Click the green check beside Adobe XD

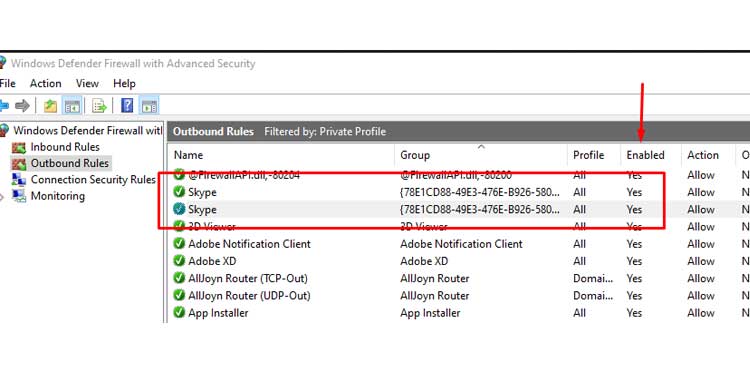(179, 261)
